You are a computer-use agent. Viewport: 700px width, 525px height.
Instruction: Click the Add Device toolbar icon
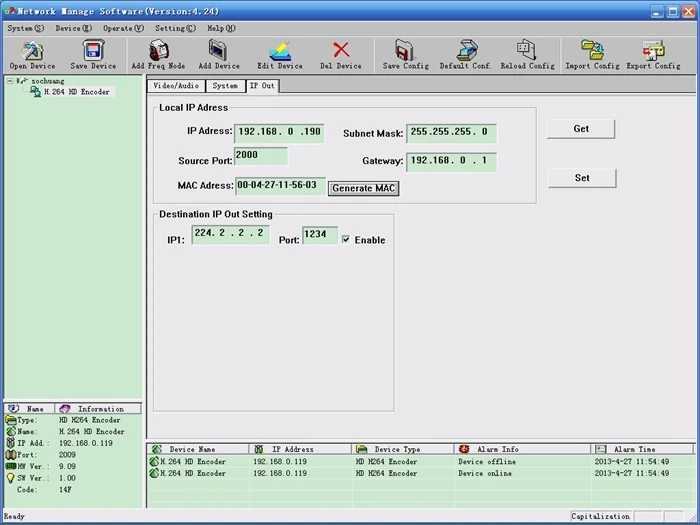pyautogui.click(x=218, y=50)
